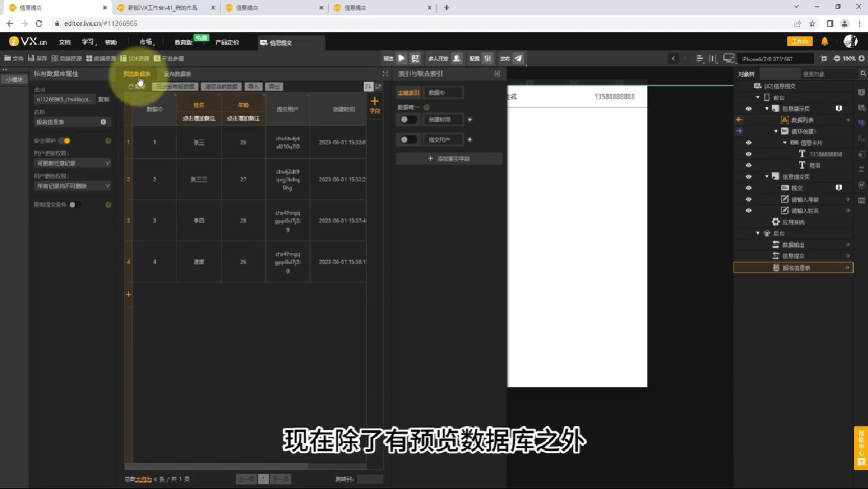Collapse the 循环创建1 tree node
The height and width of the screenshot is (489, 868).
point(776,131)
